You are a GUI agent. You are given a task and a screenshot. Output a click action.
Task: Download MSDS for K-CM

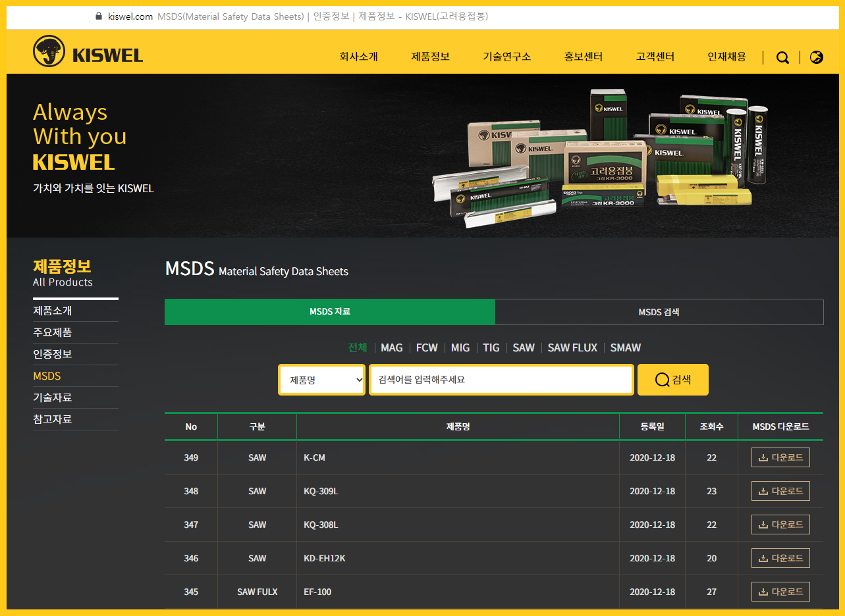pos(780,457)
